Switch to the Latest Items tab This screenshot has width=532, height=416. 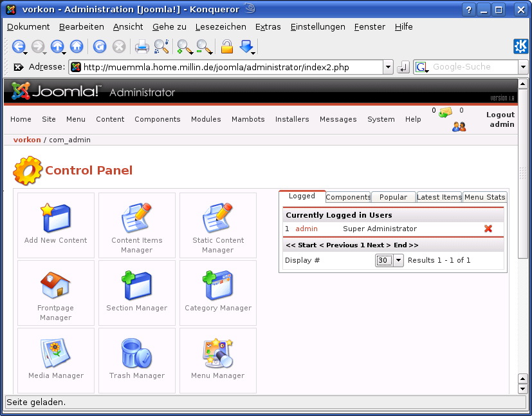pos(439,197)
